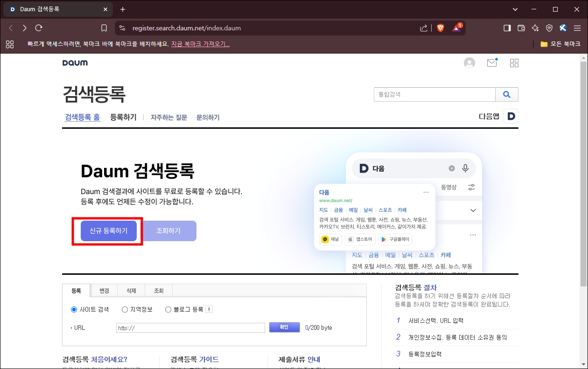The width and height of the screenshot is (588, 369).
Task: Click the 검색등록 page title
Action: tap(94, 95)
